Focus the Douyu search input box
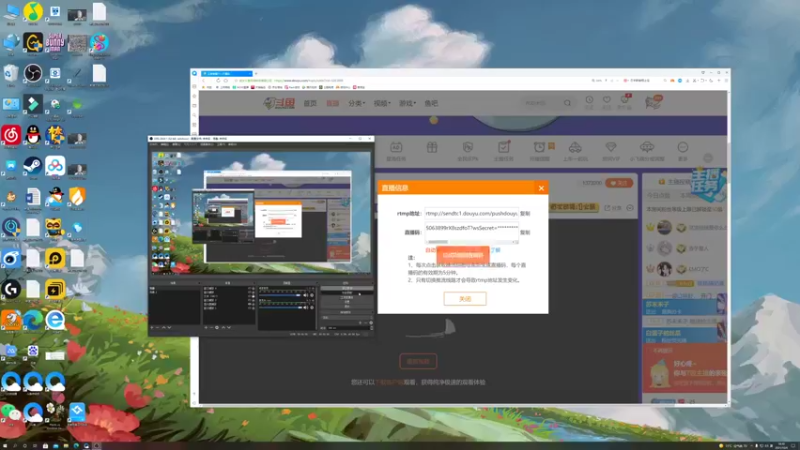The width and height of the screenshot is (800, 450). click(x=542, y=103)
